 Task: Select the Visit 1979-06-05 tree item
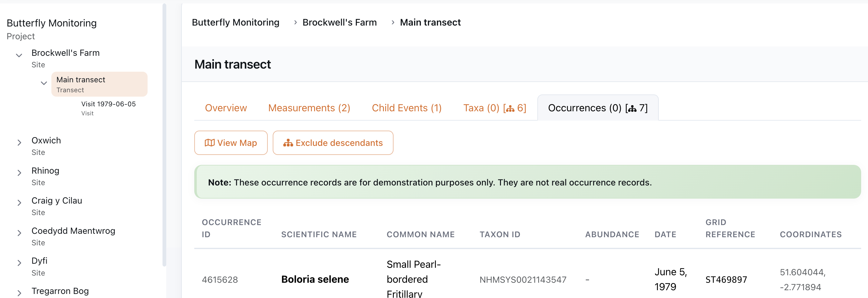pos(108,104)
